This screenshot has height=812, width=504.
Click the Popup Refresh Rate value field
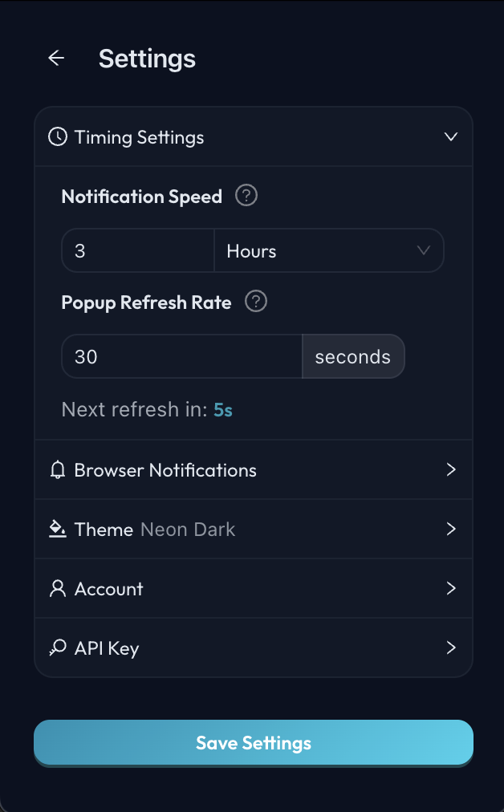tap(181, 356)
